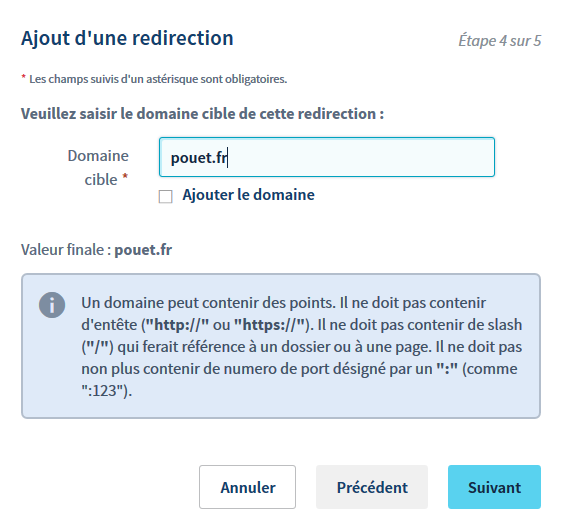Viewport: 567px width, 526px height.
Task: Go back with the Précédent button
Action: click(x=372, y=487)
